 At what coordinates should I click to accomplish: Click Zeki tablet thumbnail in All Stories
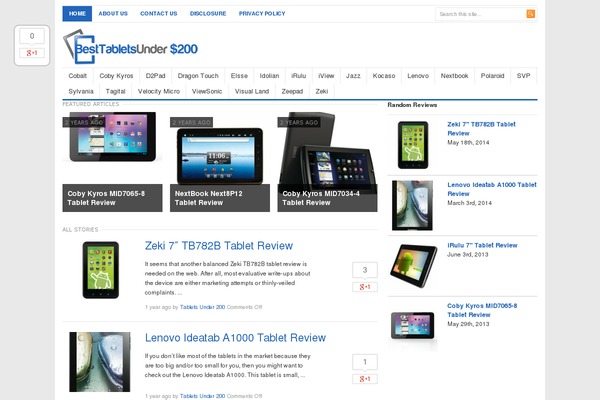(x=101, y=270)
